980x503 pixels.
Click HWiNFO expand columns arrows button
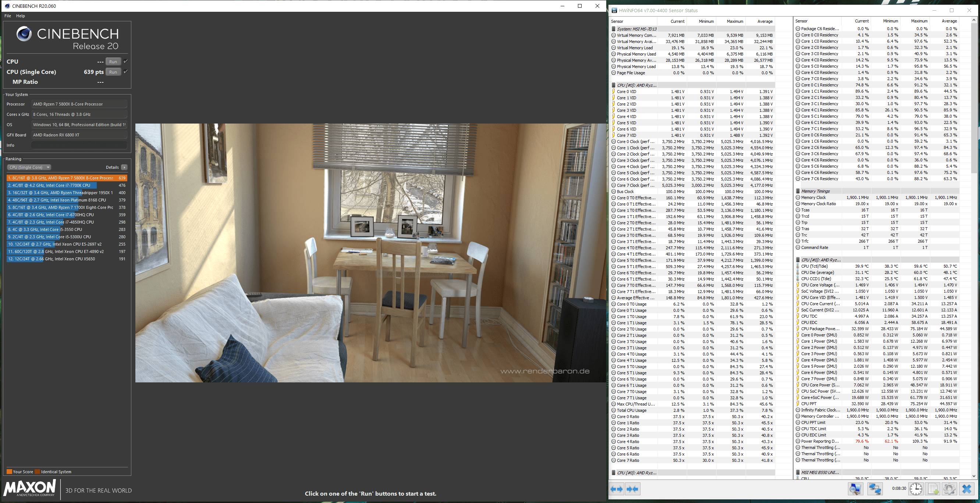[x=617, y=489]
